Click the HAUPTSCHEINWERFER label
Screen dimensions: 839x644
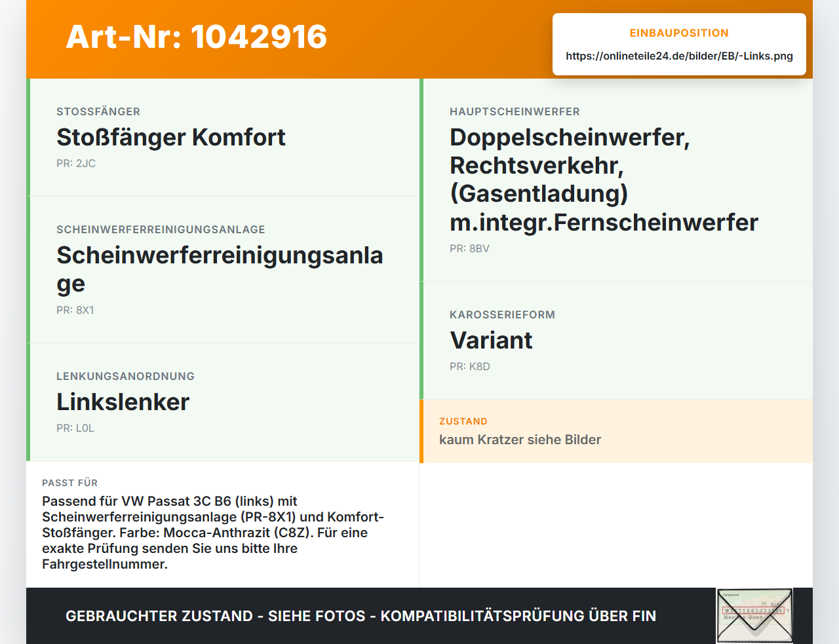(515, 111)
